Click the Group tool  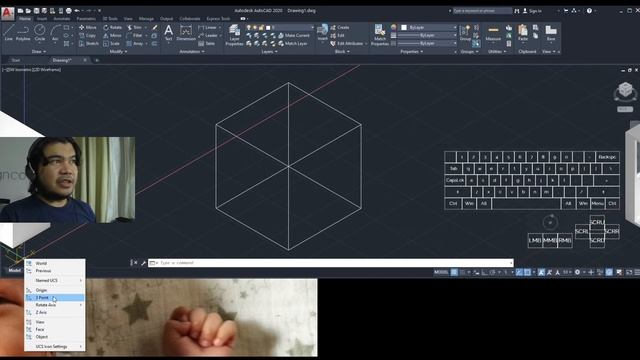(465, 33)
